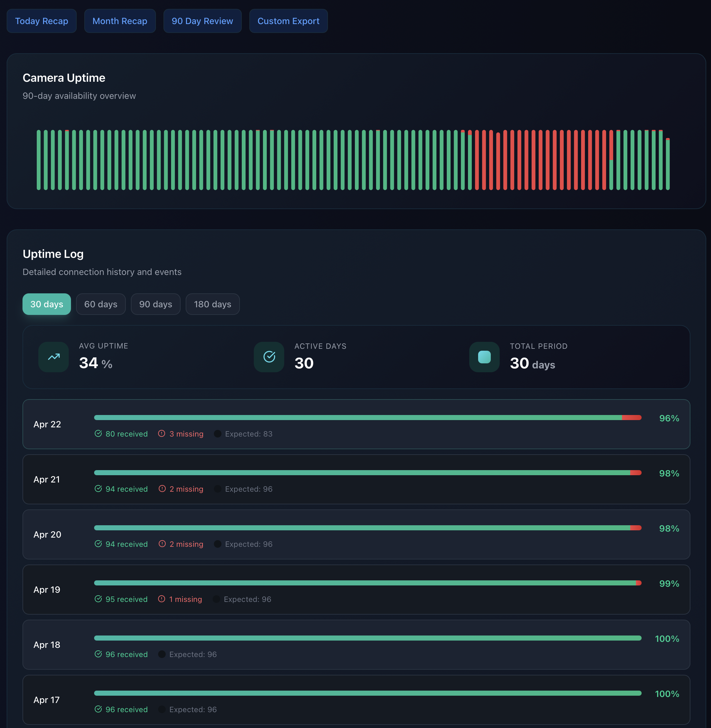Image resolution: width=711 pixels, height=728 pixels.
Task: Click the square icon next to TOTAL PERIOD
Action: pos(484,357)
